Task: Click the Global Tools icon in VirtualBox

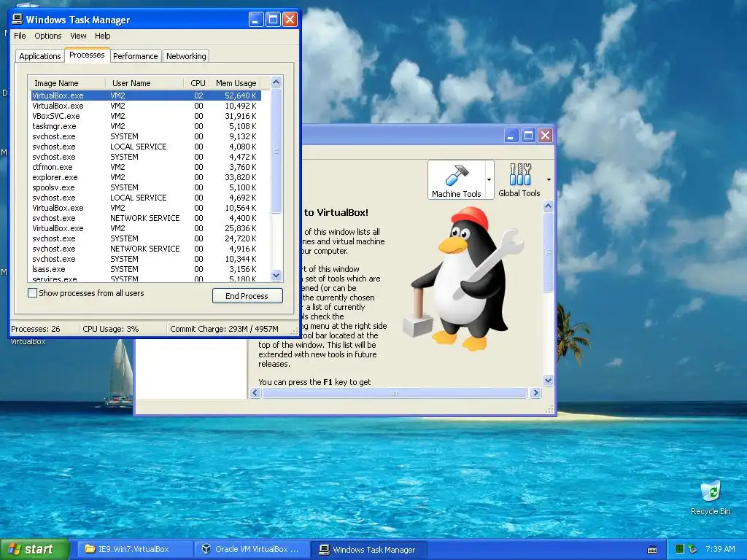Action: 519,174
